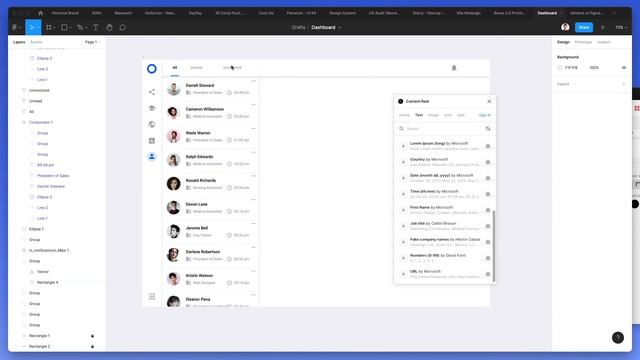Add an export setting with plus

pyautogui.click(x=624, y=84)
